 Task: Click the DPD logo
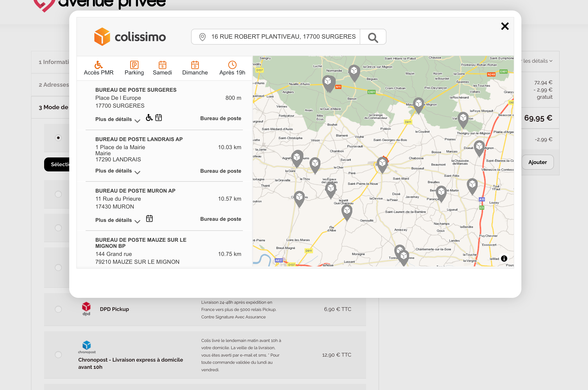pos(86,309)
